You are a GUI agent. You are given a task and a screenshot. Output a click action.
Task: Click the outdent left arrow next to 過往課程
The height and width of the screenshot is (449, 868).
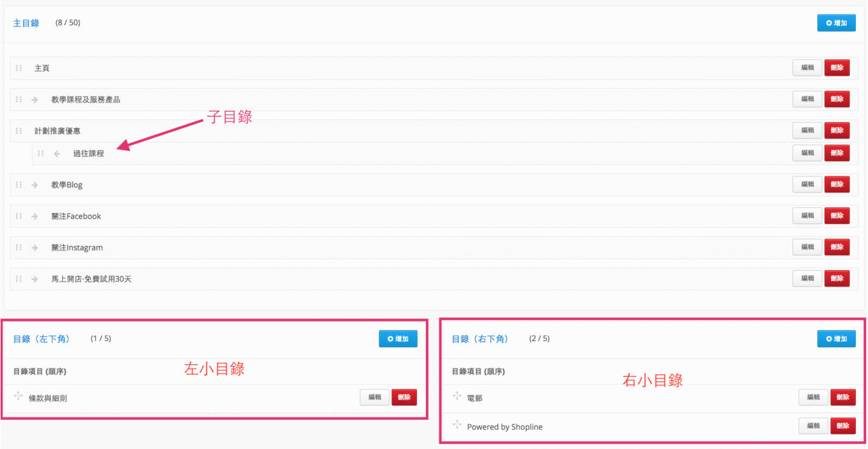tap(57, 154)
